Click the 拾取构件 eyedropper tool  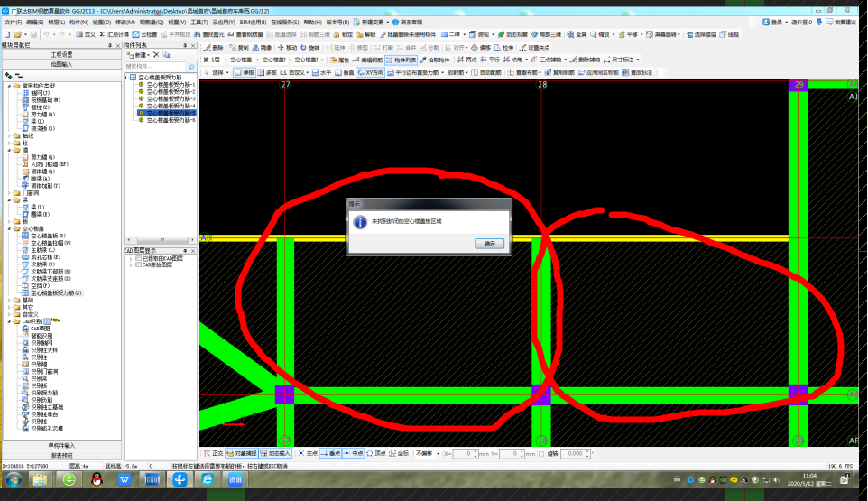click(x=435, y=60)
